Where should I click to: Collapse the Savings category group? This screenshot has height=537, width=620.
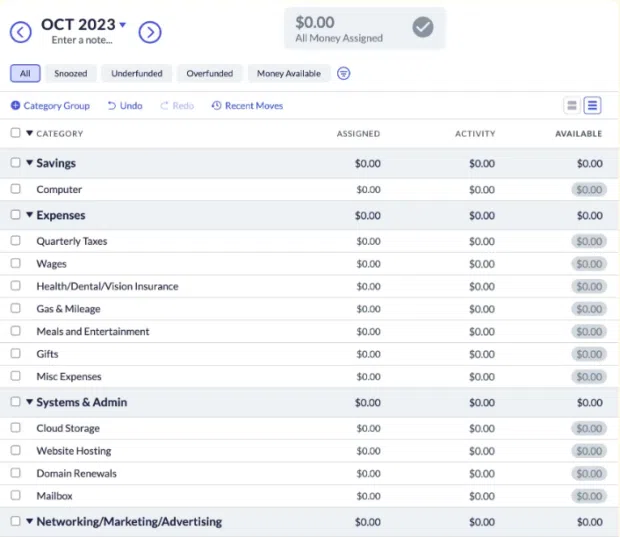[x=30, y=163]
